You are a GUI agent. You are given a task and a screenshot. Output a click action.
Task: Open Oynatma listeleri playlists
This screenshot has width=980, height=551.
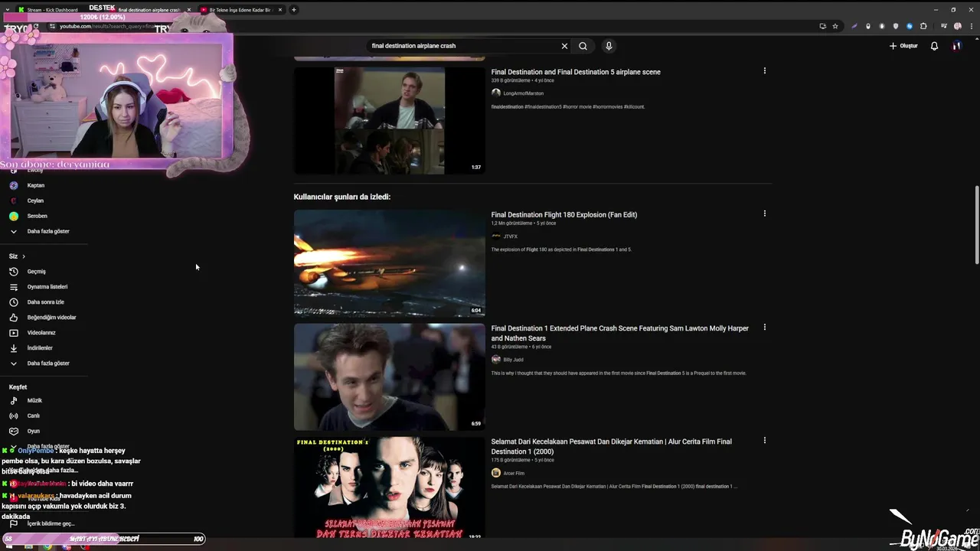(x=46, y=287)
